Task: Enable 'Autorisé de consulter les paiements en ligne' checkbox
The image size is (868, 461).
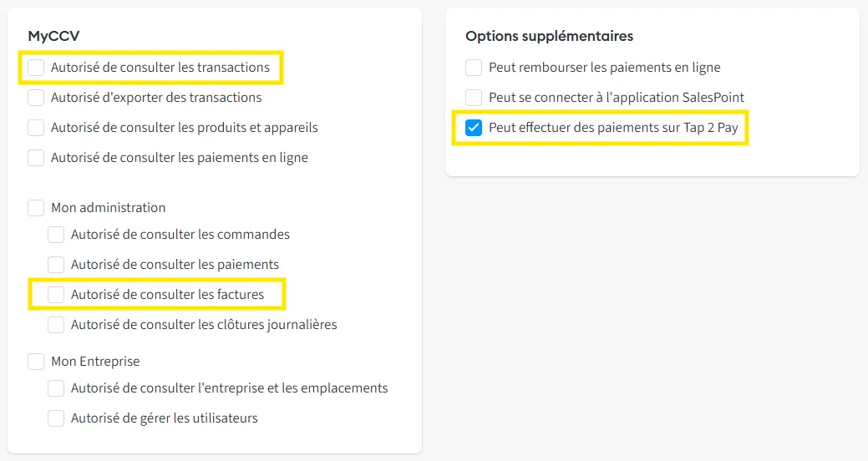Action: click(36, 158)
